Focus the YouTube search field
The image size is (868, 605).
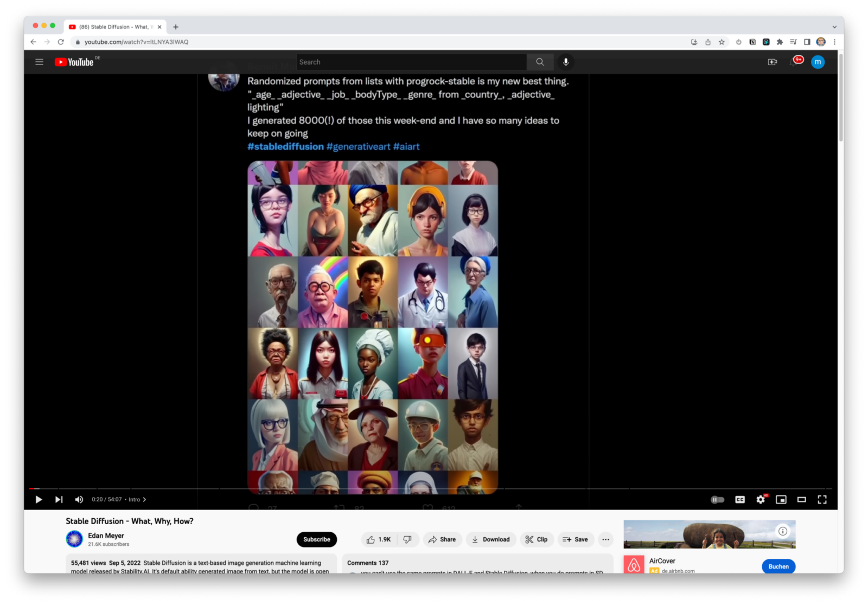click(x=411, y=62)
